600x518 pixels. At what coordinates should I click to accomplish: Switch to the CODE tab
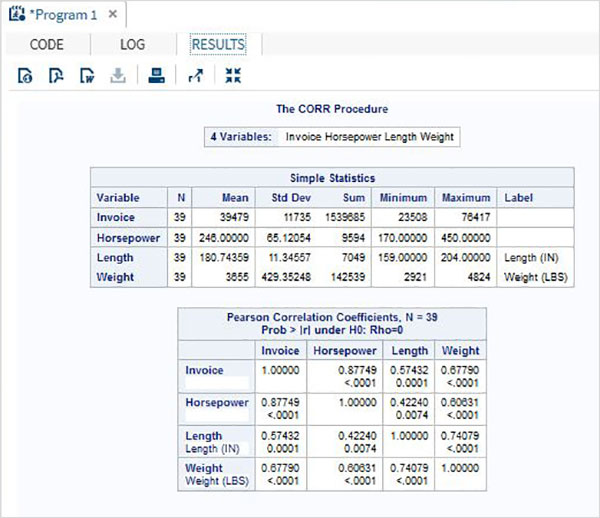(x=47, y=45)
